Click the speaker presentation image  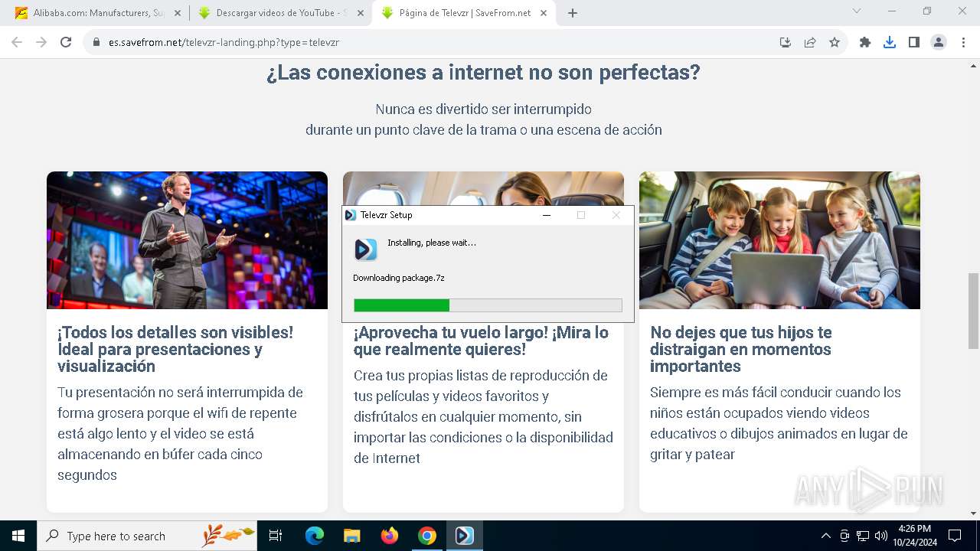point(187,240)
